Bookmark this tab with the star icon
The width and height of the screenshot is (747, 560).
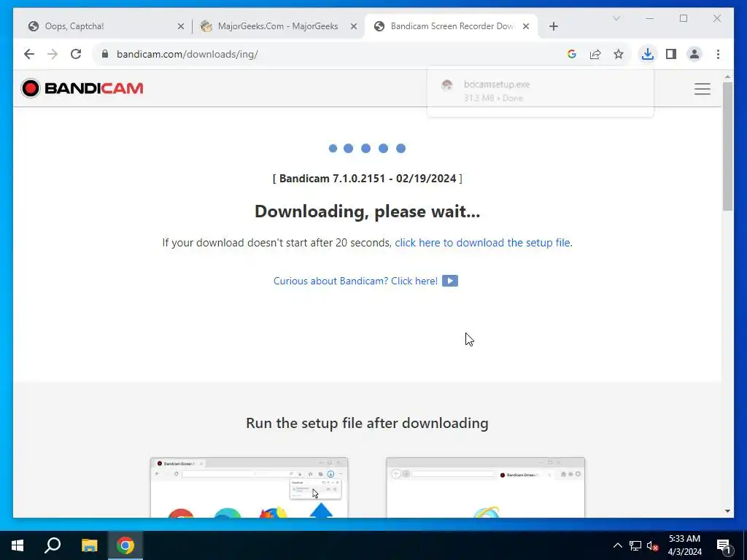[x=619, y=54]
